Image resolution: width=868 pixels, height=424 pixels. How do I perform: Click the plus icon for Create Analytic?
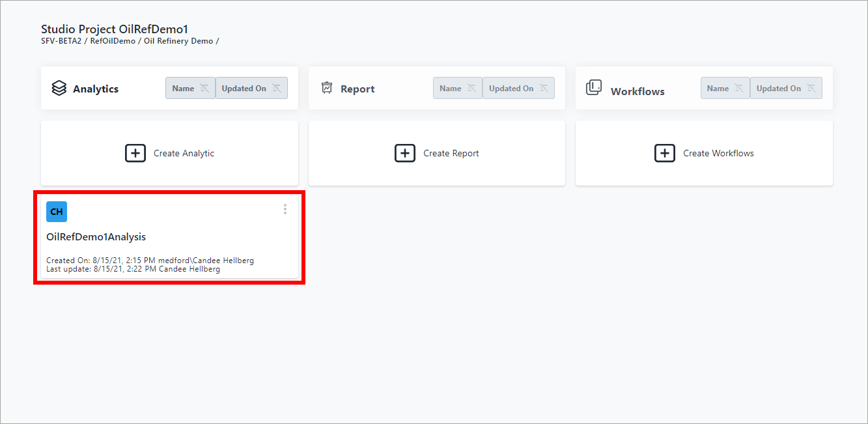click(x=135, y=153)
